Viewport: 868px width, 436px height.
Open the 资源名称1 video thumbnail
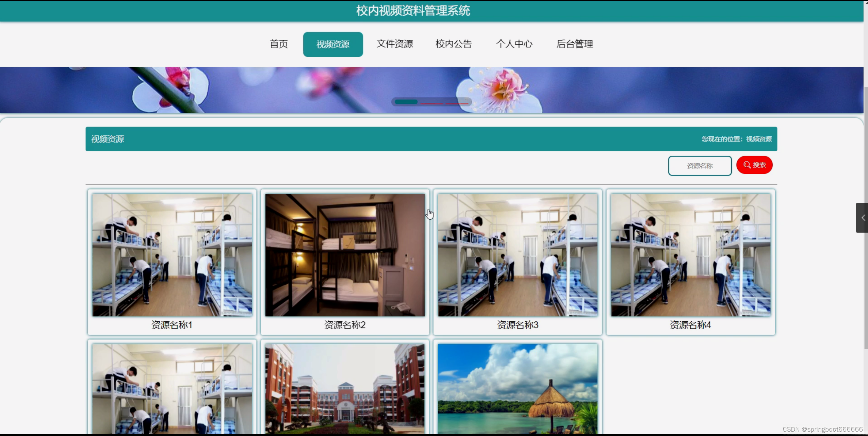click(172, 255)
